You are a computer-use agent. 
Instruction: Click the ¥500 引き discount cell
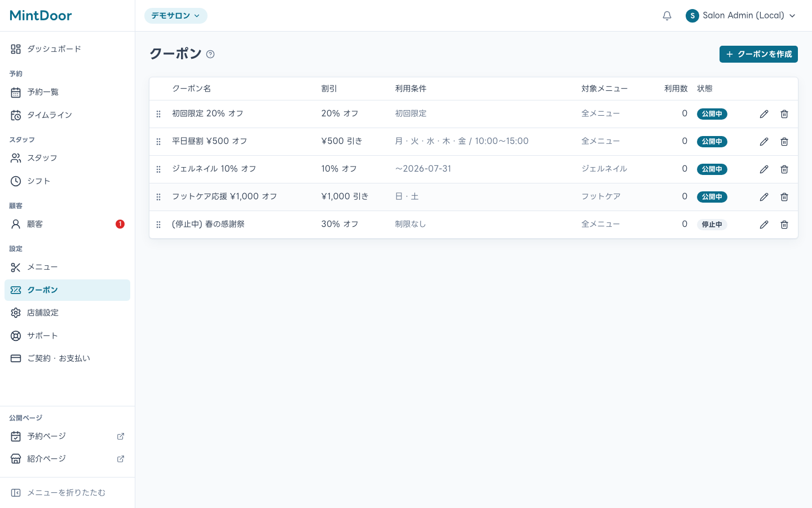point(342,141)
